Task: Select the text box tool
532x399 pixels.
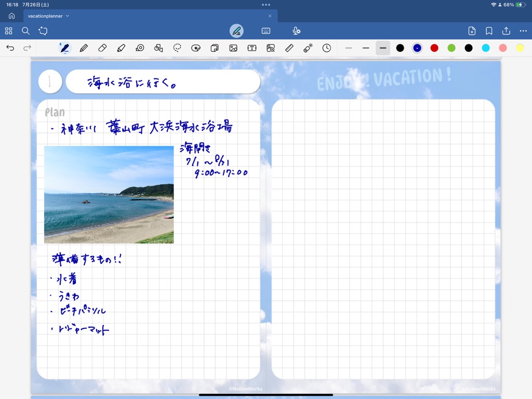Action: pyautogui.click(x=252, y=48)
